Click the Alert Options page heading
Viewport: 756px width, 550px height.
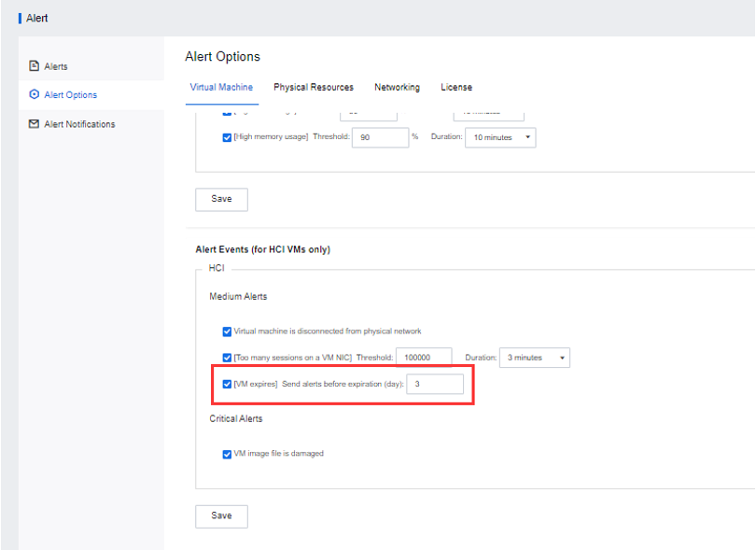222,56
